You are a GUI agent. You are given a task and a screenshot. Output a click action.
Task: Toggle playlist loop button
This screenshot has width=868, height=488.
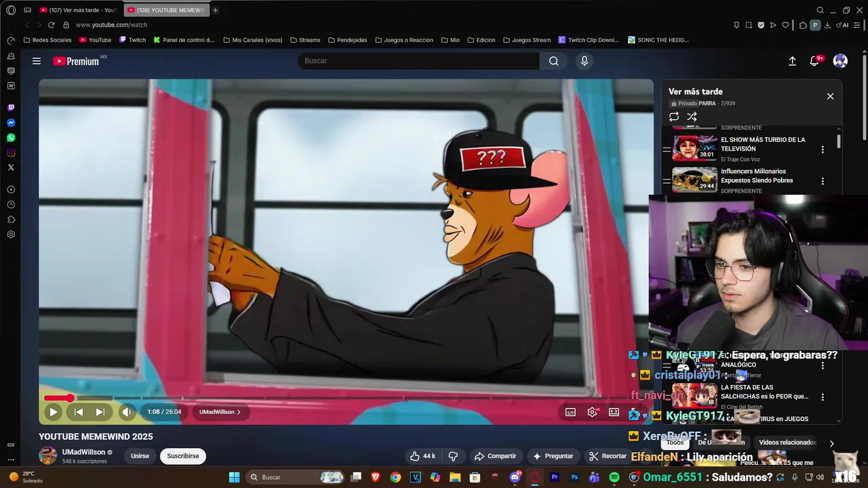click(x=674, y=117)
